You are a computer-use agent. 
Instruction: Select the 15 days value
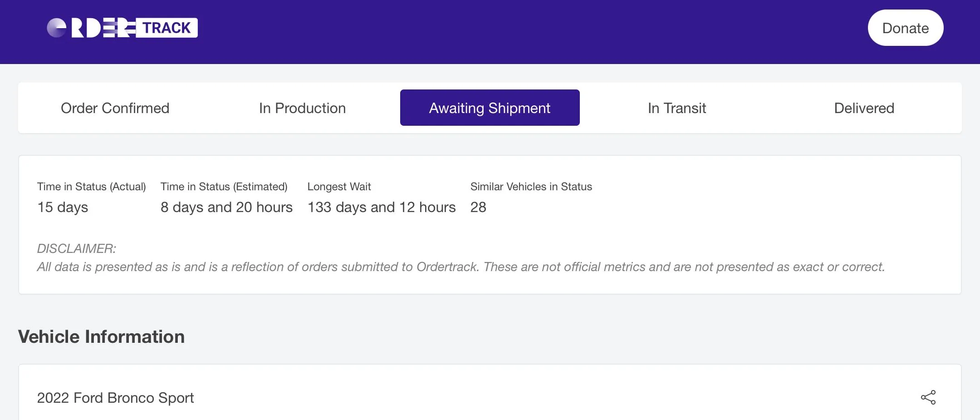63,207
